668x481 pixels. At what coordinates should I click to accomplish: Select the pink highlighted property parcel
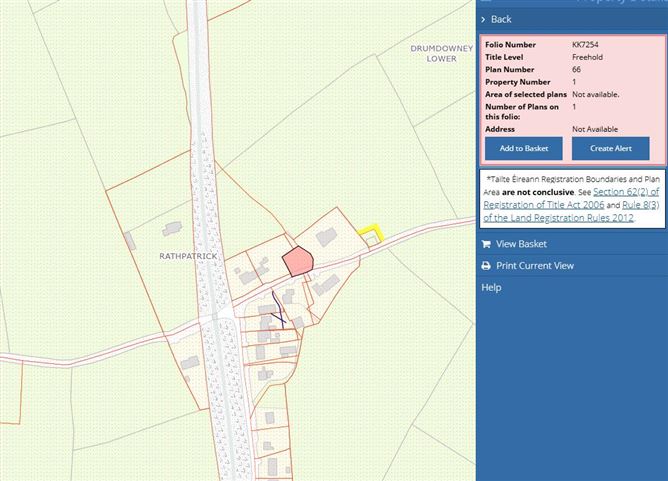tap(298, 262)
